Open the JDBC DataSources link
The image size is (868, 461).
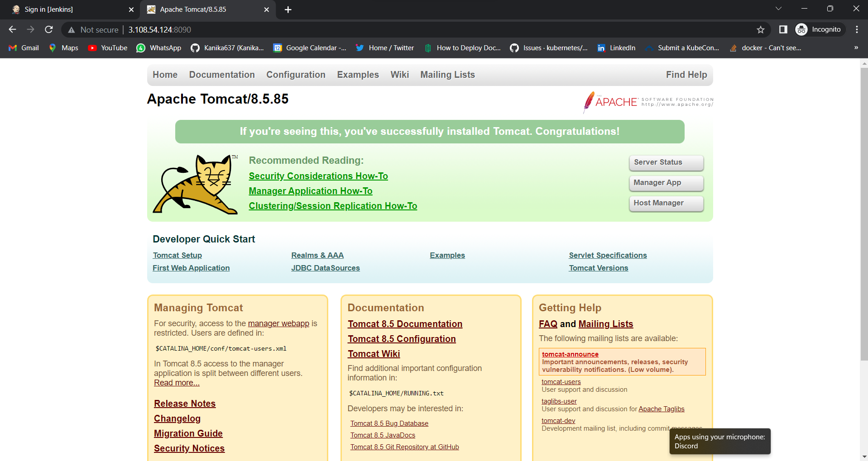point(326,268)
